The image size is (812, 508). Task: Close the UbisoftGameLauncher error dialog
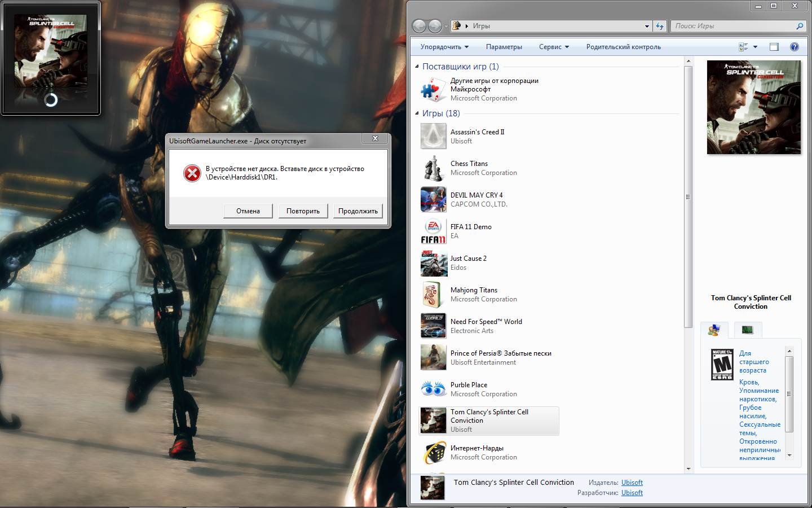coord(375,138)
